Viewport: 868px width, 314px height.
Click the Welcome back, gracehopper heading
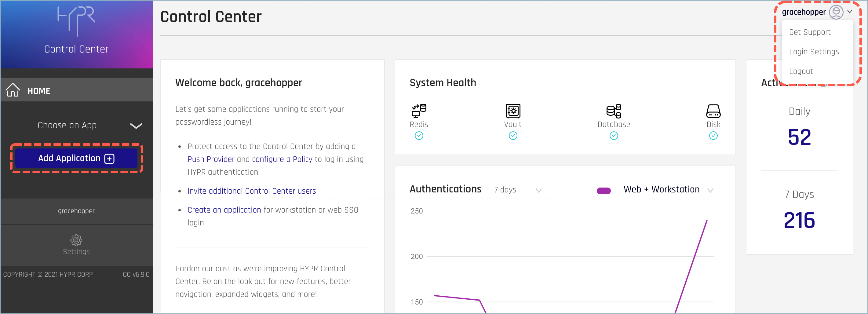pos(239,83)
